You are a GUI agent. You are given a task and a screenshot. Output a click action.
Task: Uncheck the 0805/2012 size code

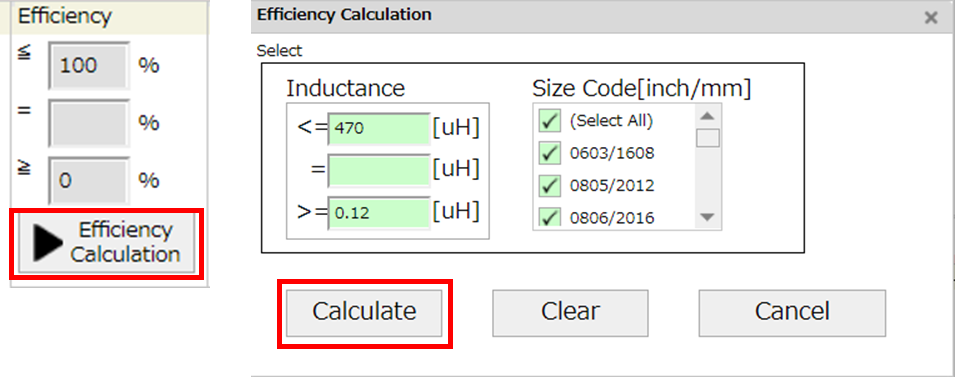point(550,185)
